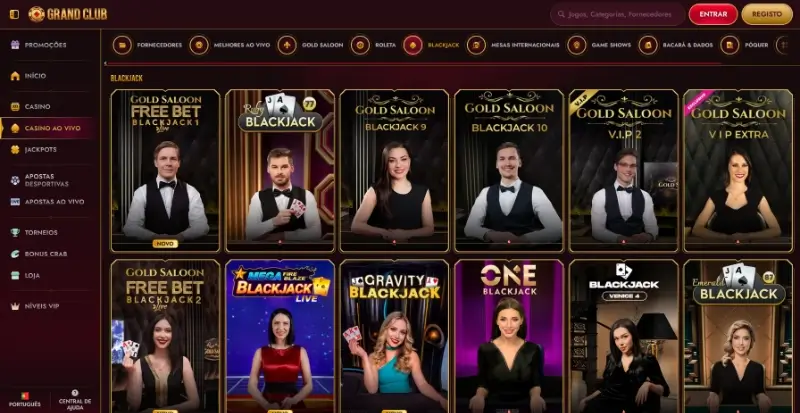Click the Registo signup button
The image size is (800, 413).
pos(767,14)
